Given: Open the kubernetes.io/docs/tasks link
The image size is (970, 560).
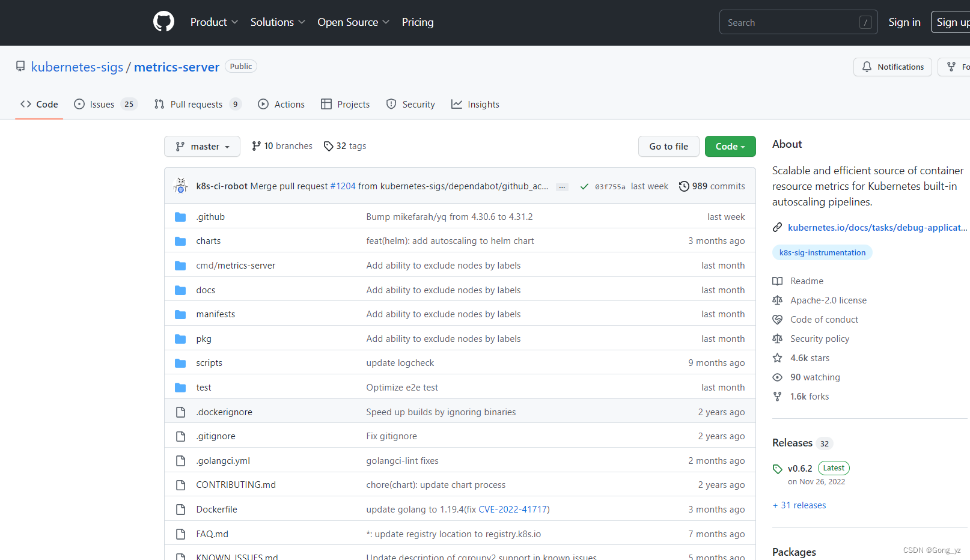Looking at the screenshot, I should 877,228.
